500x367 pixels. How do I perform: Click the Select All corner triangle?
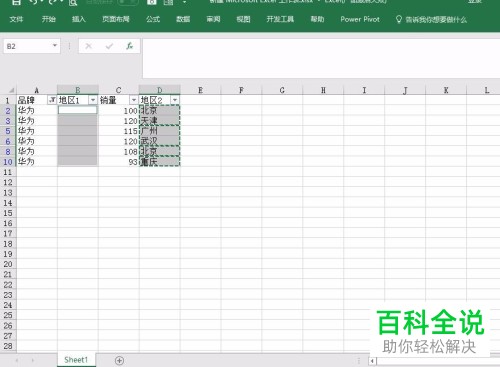(11, 90)
